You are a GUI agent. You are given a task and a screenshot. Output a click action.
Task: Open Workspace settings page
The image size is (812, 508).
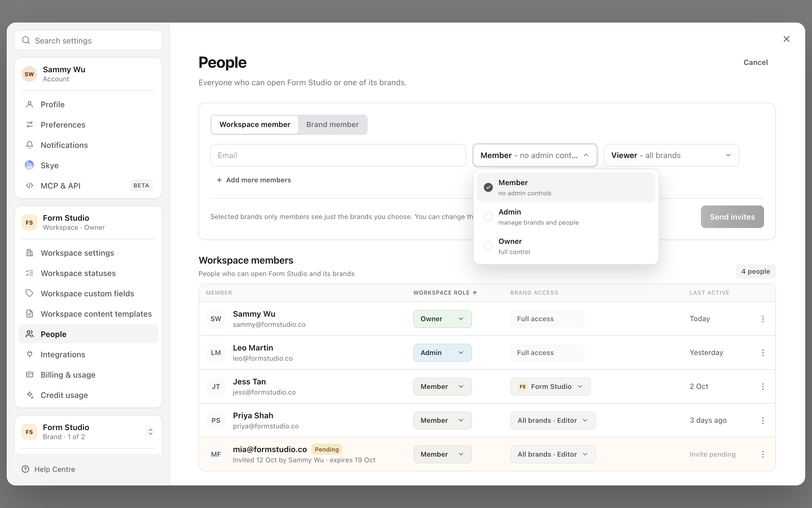tap(88, 253)
